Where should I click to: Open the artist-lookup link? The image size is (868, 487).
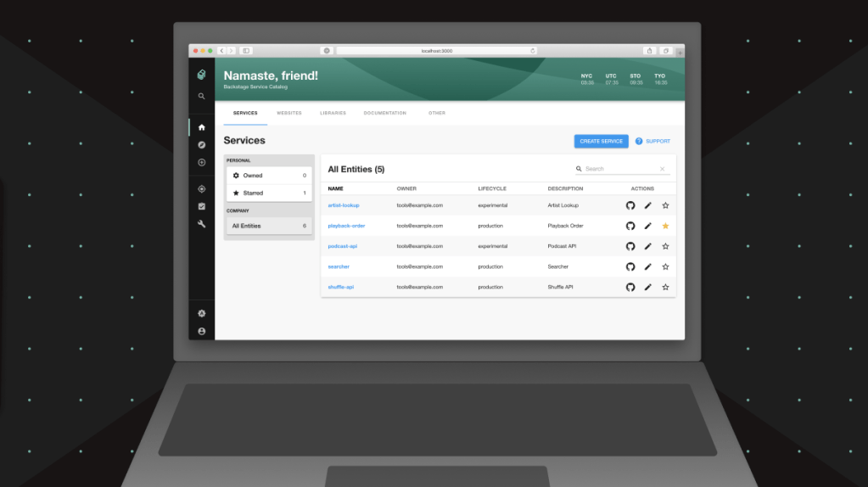pyautogui.click(x=344, y=205)
